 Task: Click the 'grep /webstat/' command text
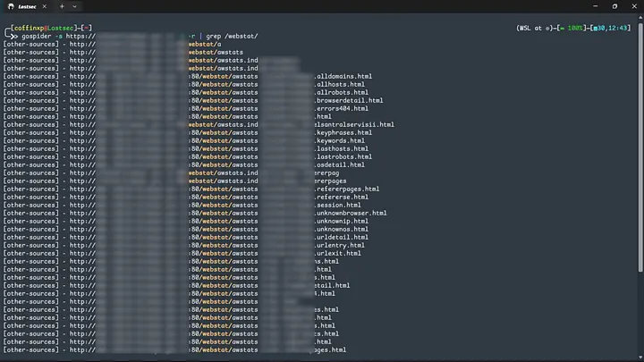[x=232, y=36]
